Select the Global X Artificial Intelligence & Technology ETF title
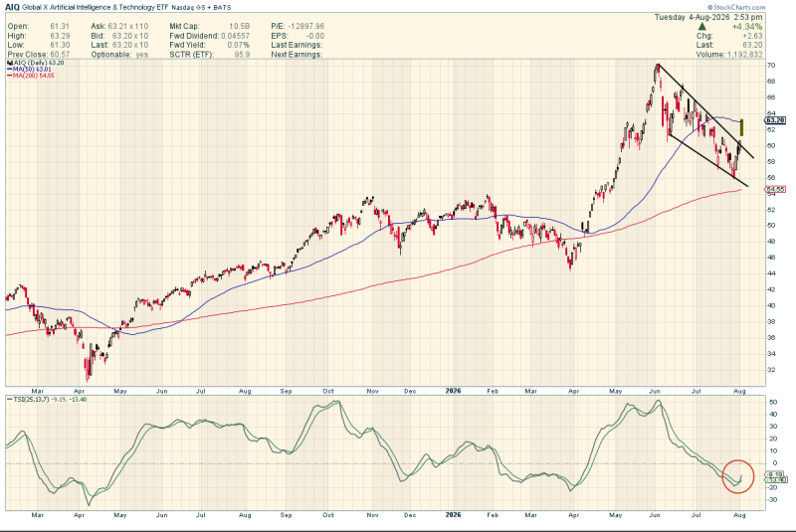Screen dimensions: 796x532 95,8
